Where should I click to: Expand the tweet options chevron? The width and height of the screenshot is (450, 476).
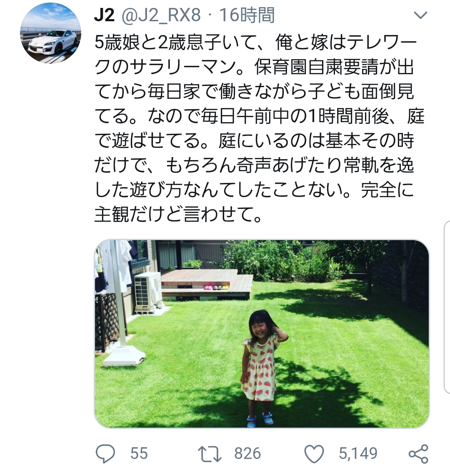point(420,15)
